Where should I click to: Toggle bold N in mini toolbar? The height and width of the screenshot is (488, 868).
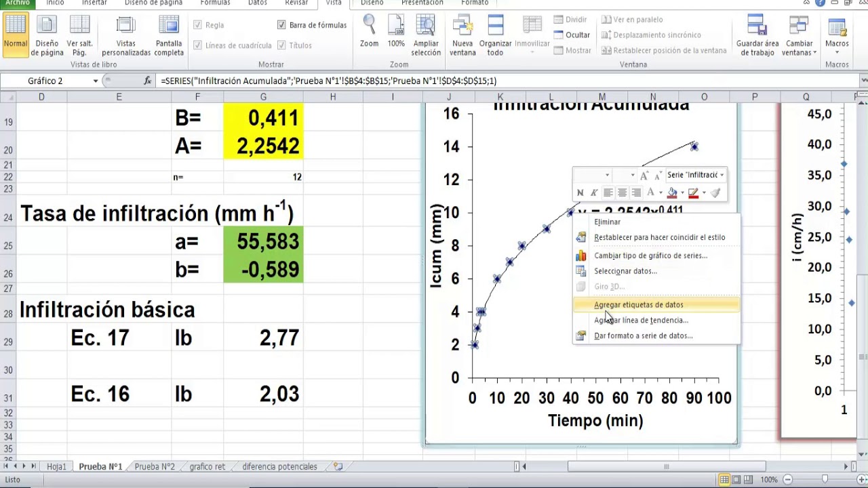tap(580, 193)
